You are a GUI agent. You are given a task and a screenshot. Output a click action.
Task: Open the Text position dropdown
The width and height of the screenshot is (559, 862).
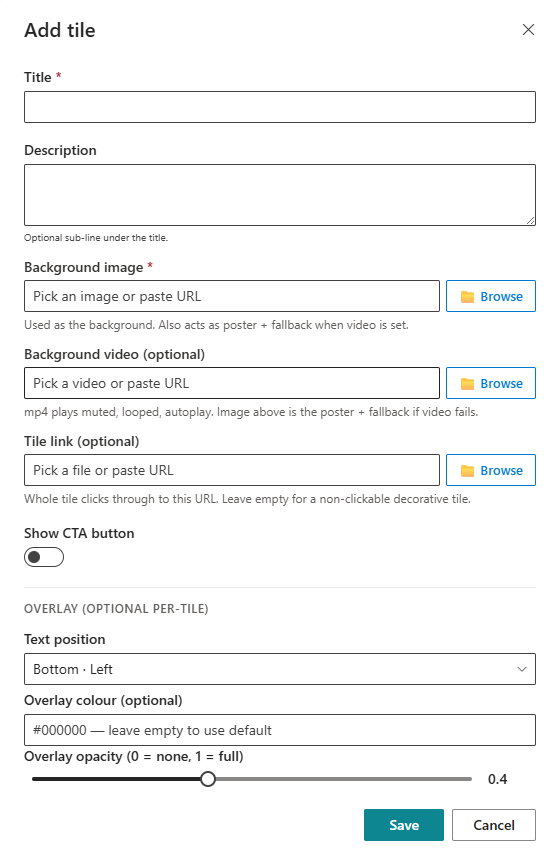click(280, 669)
